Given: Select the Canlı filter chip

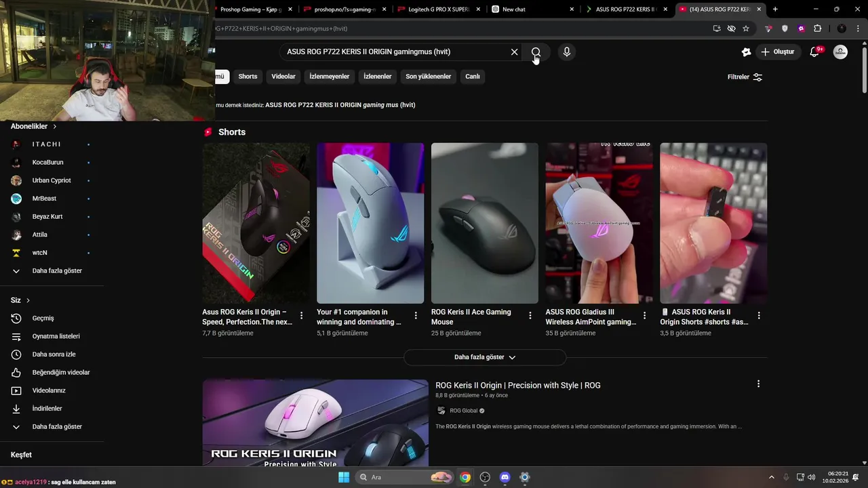Looking at the screenshot, I should (x=473, y=77).
